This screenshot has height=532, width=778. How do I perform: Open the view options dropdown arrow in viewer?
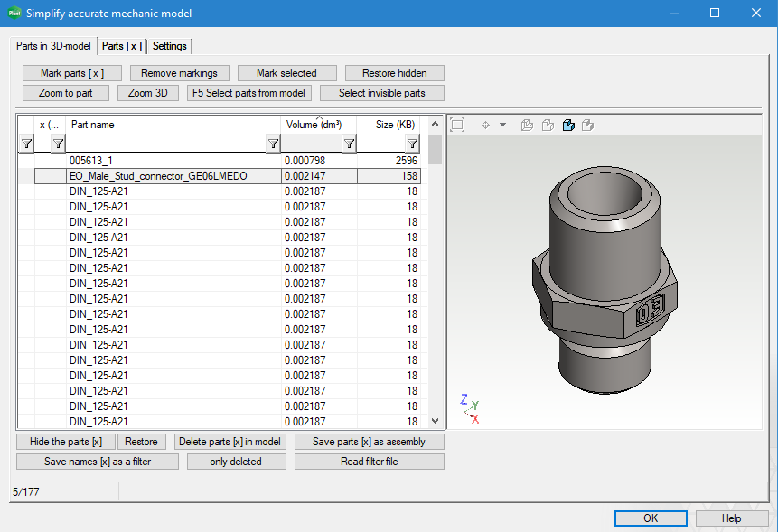(503, 125)
